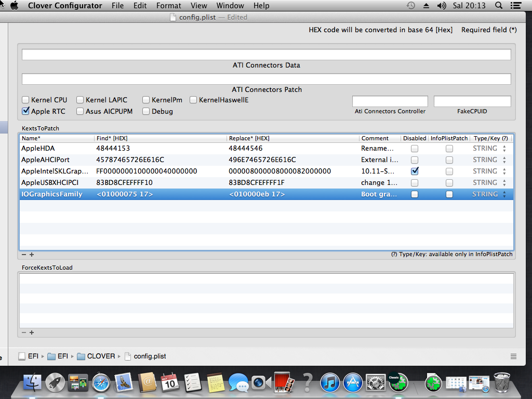The image size is (532, 399).
Task: Open Contacts address book in Dock
Action: pos(147,382)
